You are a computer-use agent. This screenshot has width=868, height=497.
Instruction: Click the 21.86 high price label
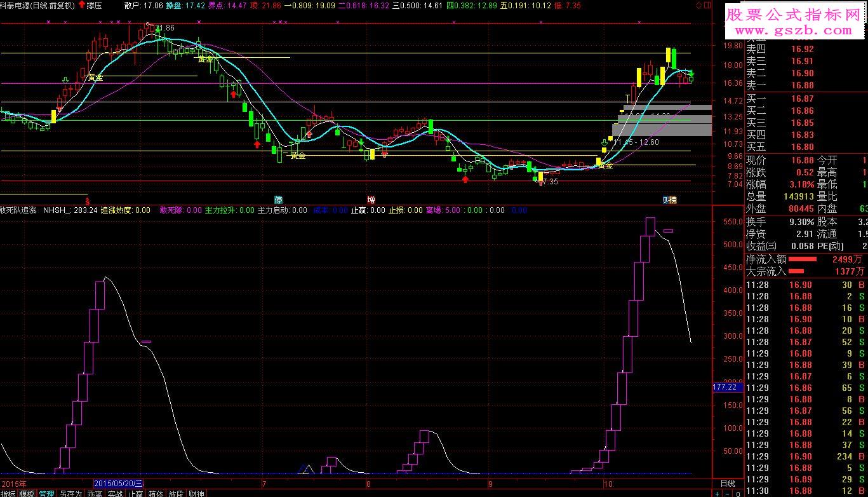click(x=164, y=28)
